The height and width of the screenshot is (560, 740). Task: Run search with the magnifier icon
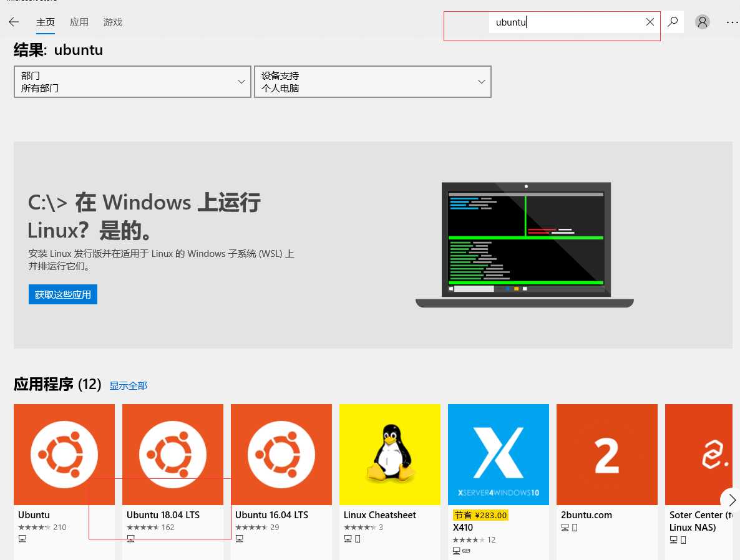coord(673,22)
